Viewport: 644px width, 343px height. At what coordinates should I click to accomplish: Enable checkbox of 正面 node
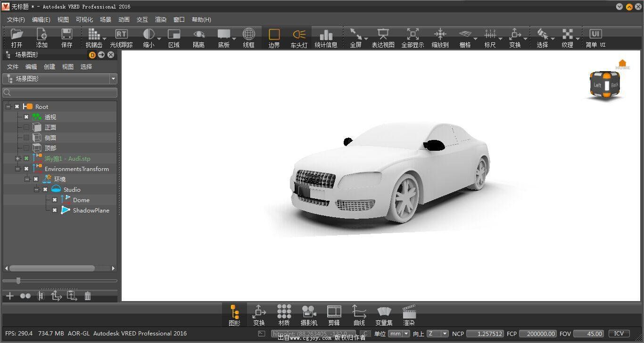coord(26,127)
